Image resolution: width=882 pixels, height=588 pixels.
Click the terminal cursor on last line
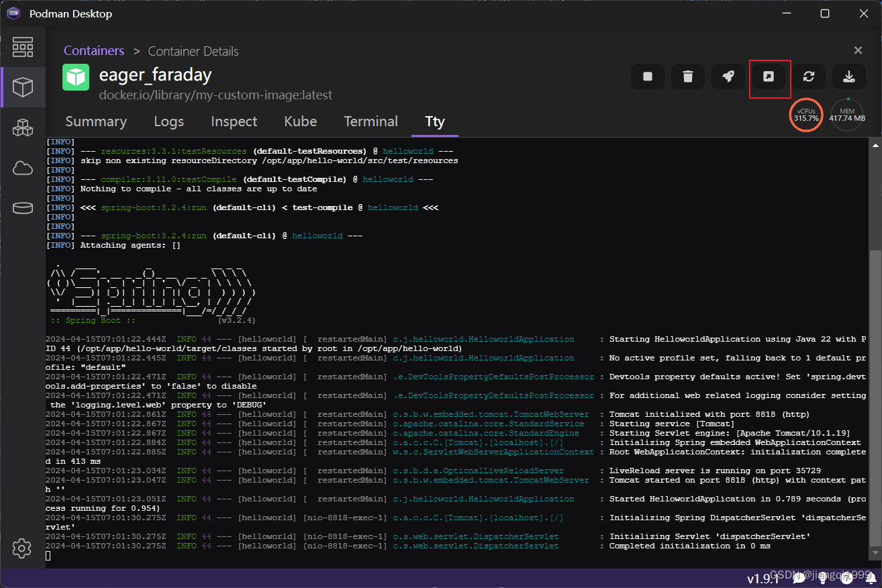coord(48,555)
